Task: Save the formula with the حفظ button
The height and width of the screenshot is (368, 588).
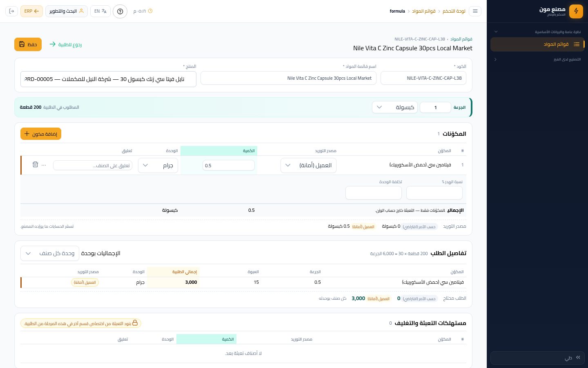Action: point(28,44)
